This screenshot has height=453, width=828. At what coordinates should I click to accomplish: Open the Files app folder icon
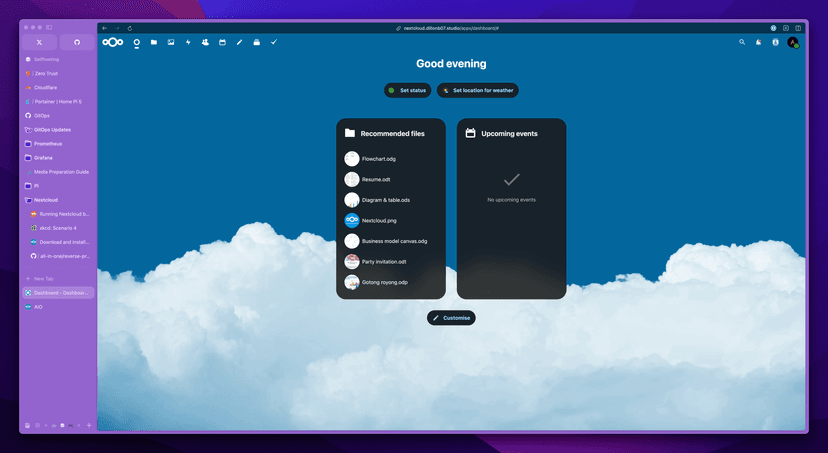(154, 42)
